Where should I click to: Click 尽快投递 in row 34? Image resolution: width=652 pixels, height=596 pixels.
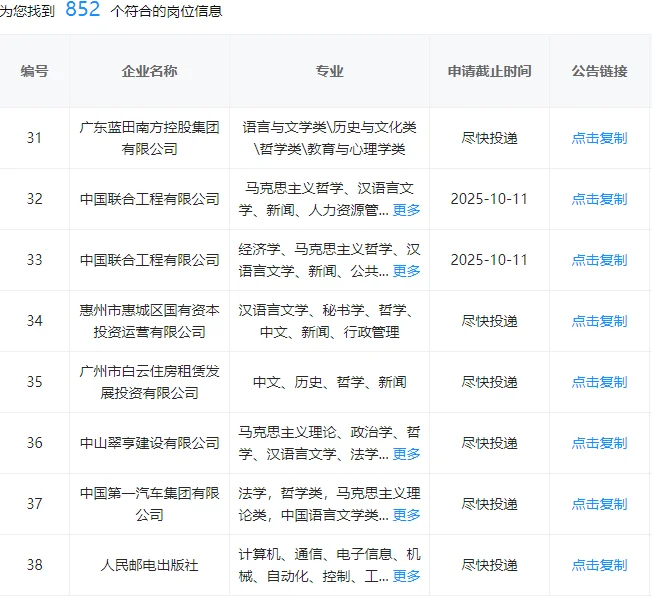(489, 321)
